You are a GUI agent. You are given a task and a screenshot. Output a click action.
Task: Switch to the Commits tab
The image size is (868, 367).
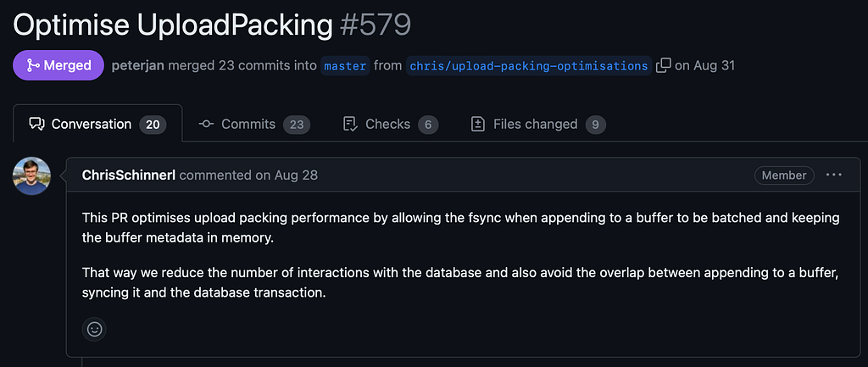coord(254,124)
